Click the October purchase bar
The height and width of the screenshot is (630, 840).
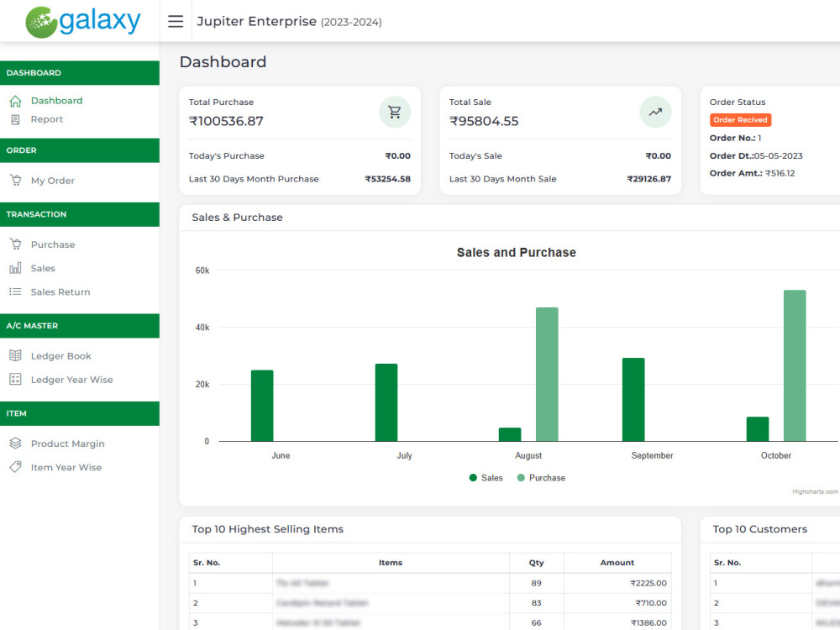(x=795, y=365)
